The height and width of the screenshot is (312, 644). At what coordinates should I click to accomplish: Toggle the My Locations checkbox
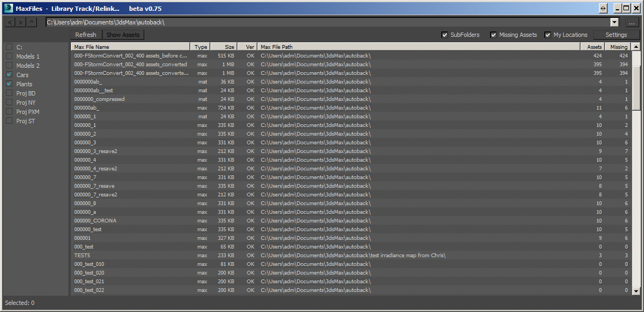pyautogui.click(x=548, y=35)
